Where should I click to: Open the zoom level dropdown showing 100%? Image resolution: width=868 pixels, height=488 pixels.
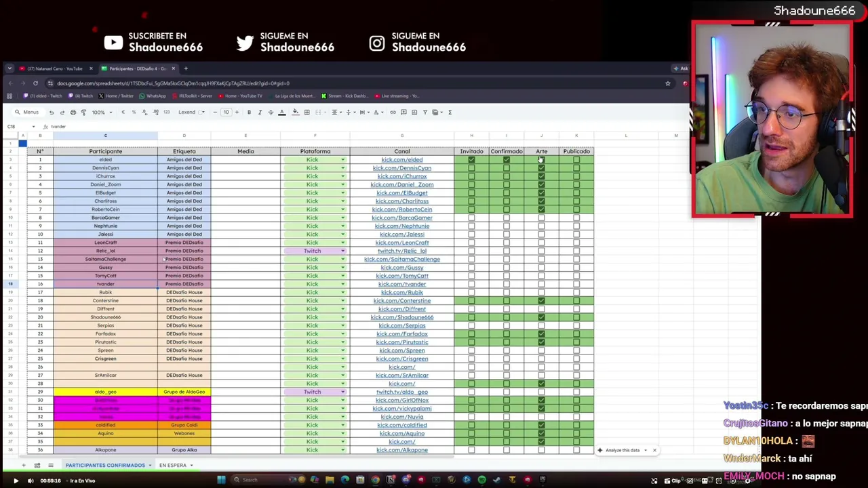pos(101,113)
